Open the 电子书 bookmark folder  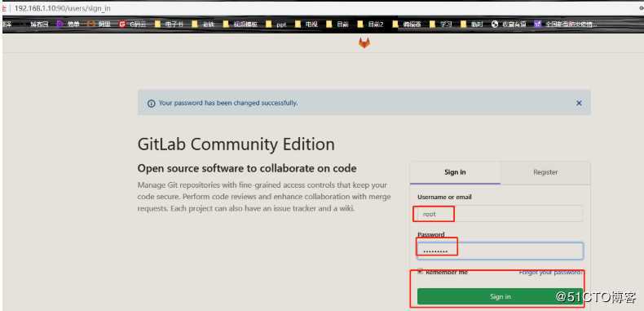click(169, 24)
